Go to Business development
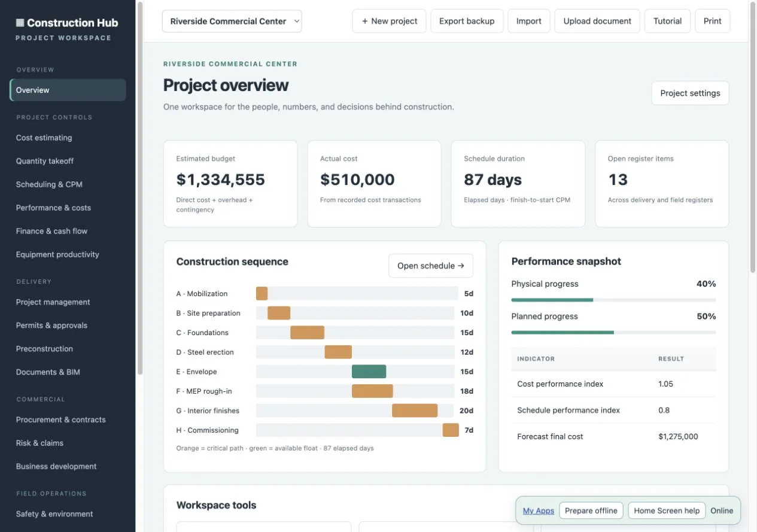The height and width of the screenshot is (532, 757). click(x=68, y=466)
